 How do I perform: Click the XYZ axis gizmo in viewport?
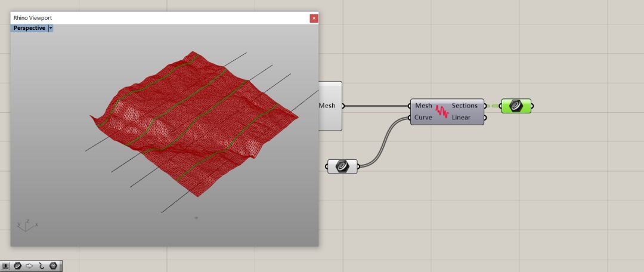27,225
